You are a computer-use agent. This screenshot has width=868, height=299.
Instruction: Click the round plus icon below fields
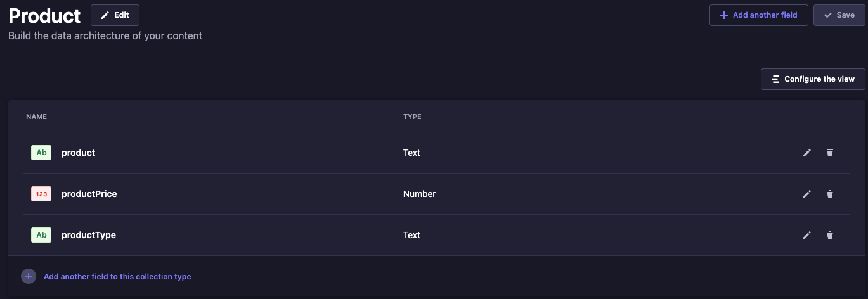coord(29,276)
